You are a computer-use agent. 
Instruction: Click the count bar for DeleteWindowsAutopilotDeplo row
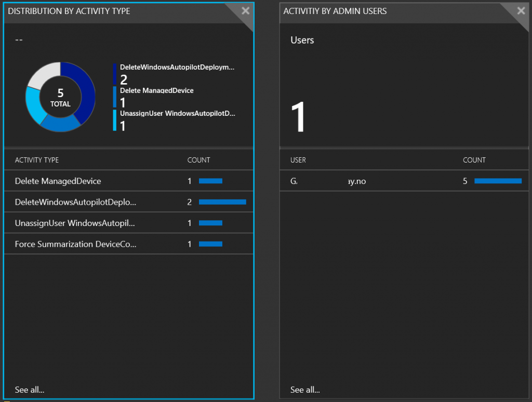click(x=222, y=202)
